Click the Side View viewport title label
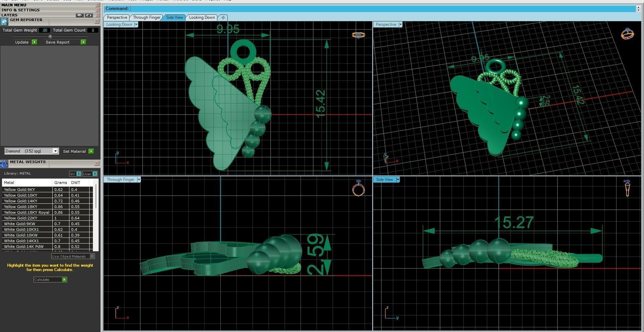Screen dimensions: 644x332 click(x=384, y=180)
